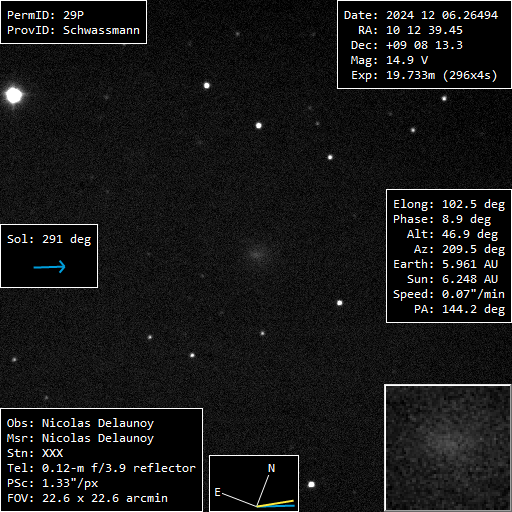The width and height of the screenshot is (512, 512).
Task: Click the Sol: 291 deg label
Action: coord(49,239)
